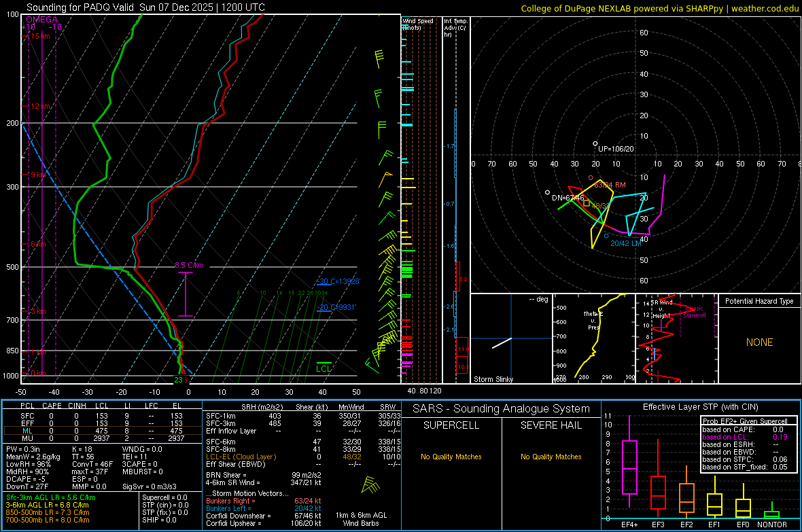
Task: Click the 8.5 C/km lapse rate label
Action: 189,266
